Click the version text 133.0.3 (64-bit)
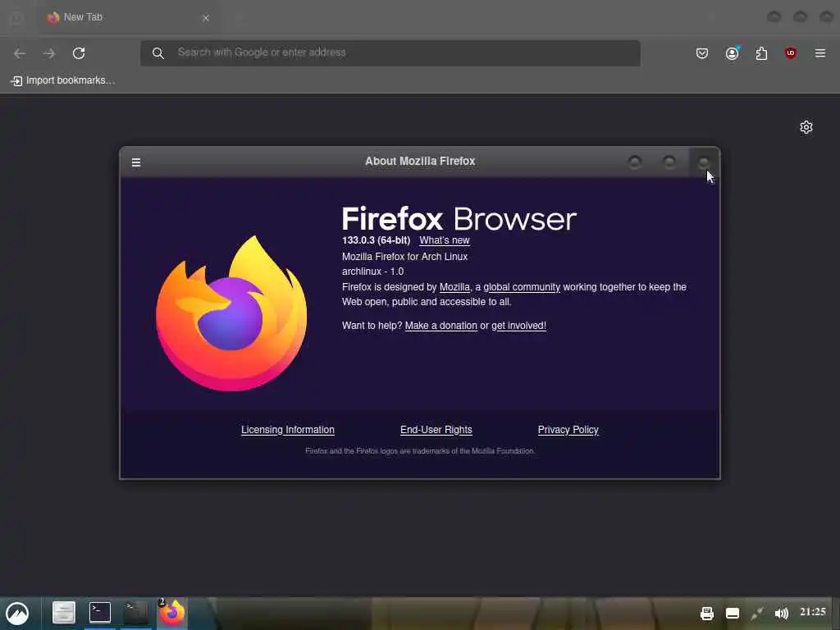This screenshot has height=630, width=840. point(376,240)
